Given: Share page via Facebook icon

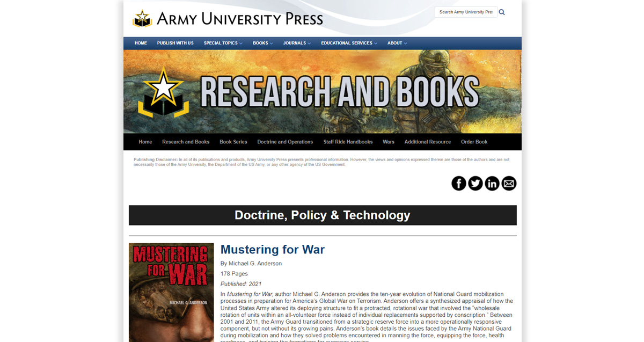Looking at the screenshot, I should click(x=459, y=184).
